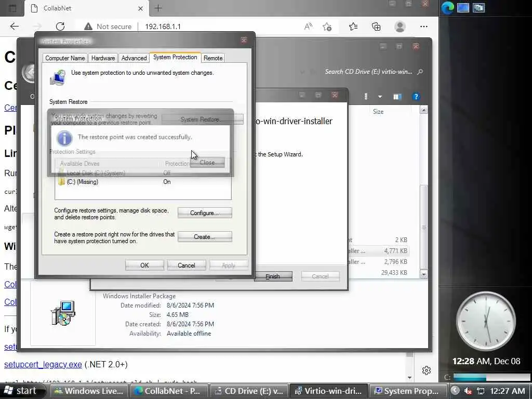Open the Explorer view options dropdown arrow
Screen dimensions: 532x399
(x=380, y=97)
